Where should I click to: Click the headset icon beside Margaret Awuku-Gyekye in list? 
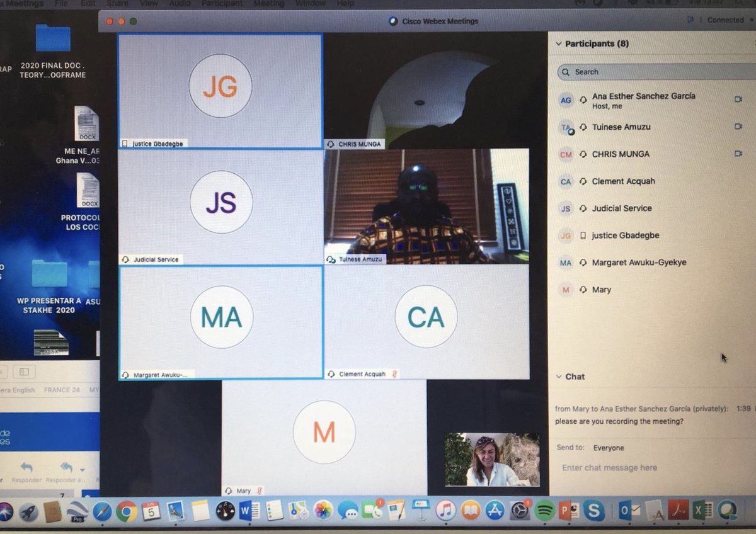[x=583, y=263]
